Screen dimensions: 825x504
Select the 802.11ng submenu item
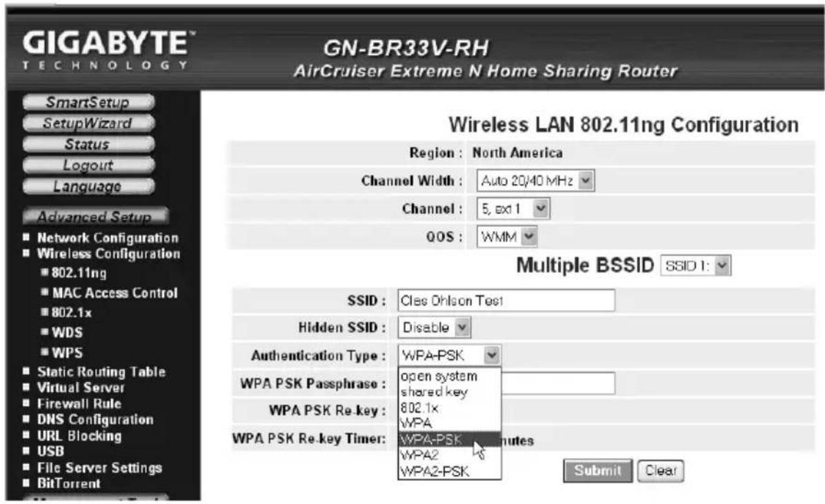click(79, 273)
